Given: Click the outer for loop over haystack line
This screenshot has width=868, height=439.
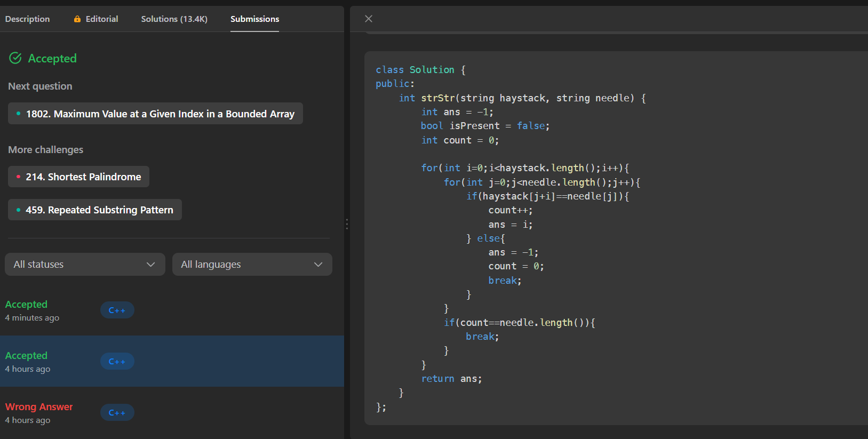Looking at the screenshot, I should click(525, 168).
